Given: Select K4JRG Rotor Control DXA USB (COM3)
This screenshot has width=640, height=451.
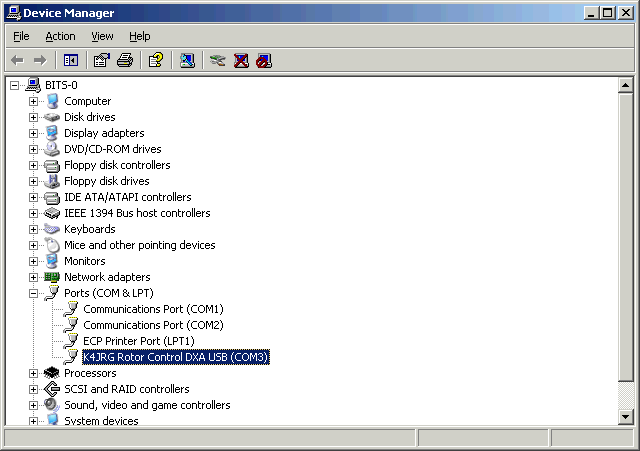Looking at the screenshot, I should (x=176, y=357).
